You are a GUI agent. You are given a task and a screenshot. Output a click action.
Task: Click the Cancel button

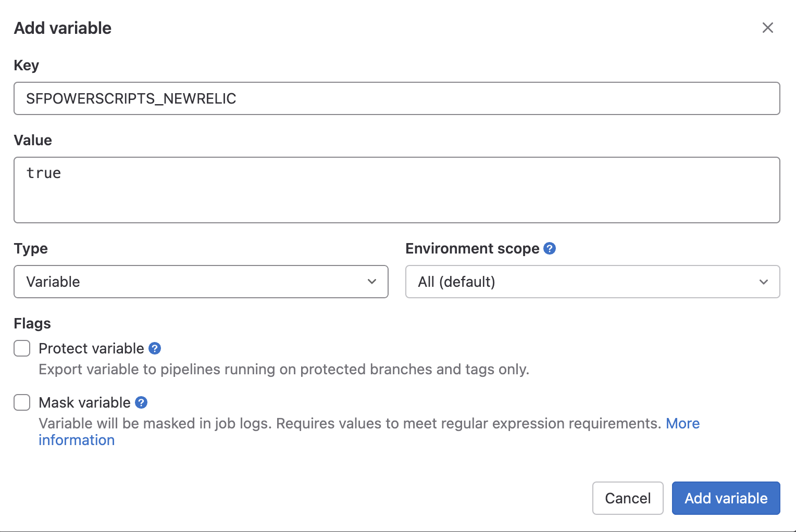(x=628, y=498)
